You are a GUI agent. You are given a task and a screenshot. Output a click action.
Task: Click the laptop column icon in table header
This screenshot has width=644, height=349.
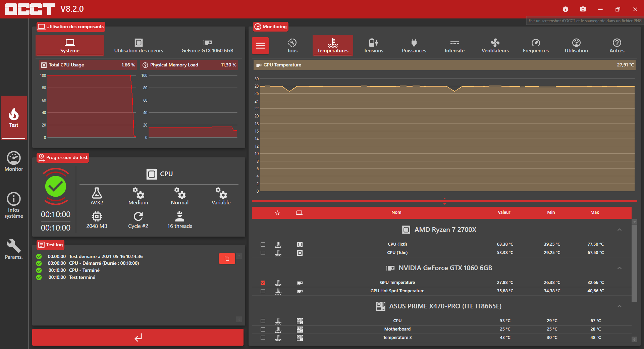click(299, 212)
